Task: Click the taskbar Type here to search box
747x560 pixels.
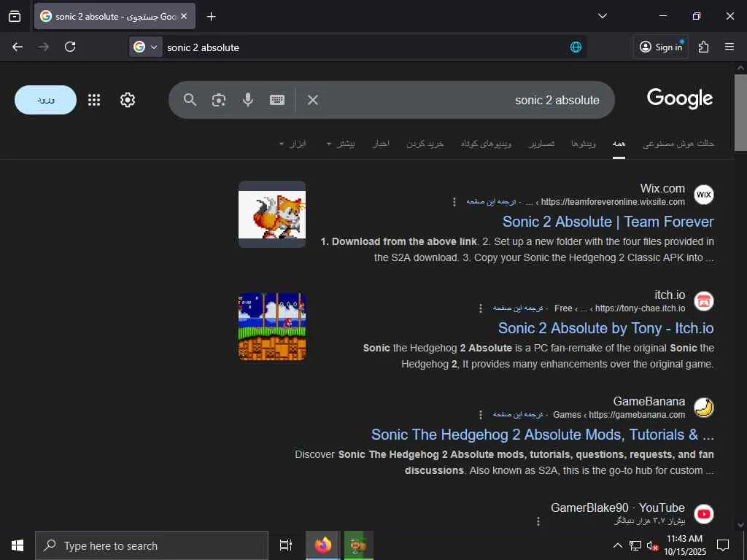Action: click(152, 545)
